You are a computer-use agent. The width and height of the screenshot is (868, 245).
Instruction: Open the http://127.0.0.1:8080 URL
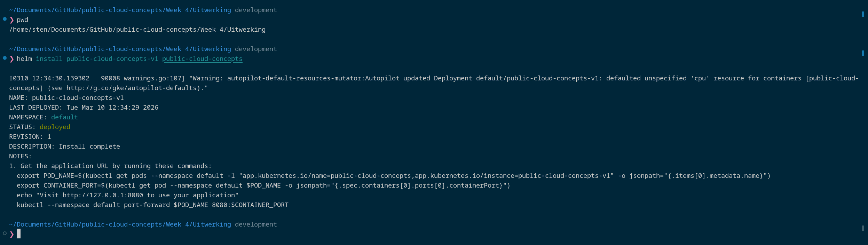[x=103, y=195]
